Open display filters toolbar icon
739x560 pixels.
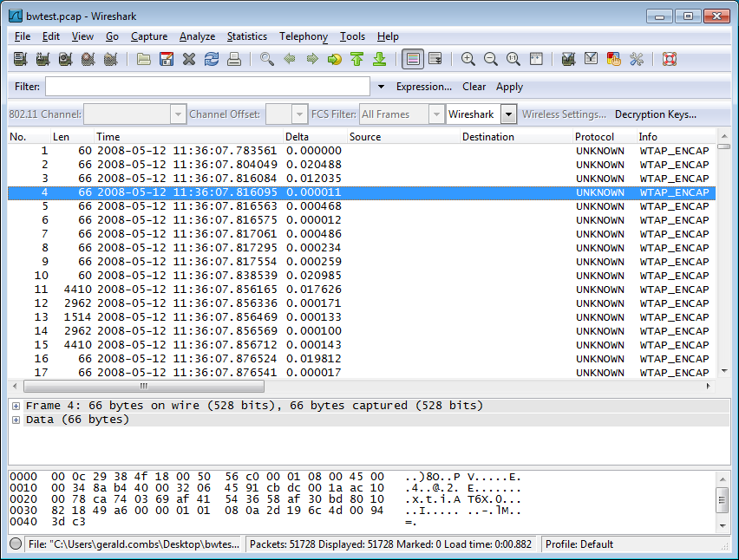click(591, 59)
